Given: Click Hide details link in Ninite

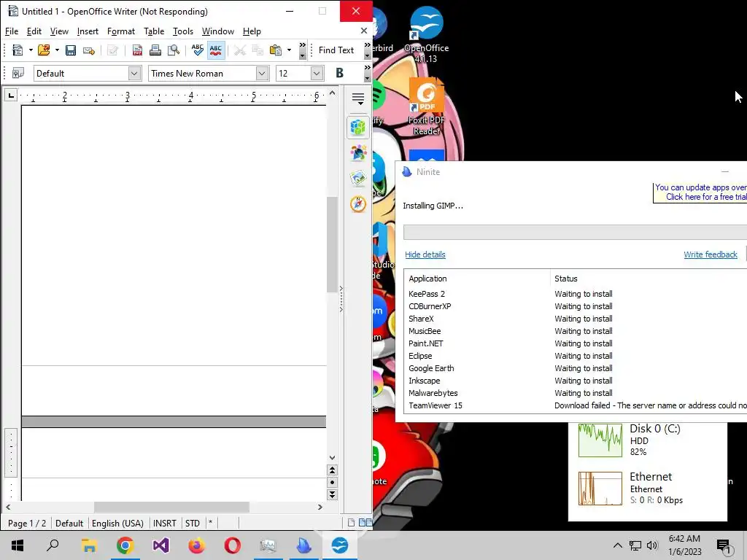Looking at the screenshot, I should click(425, 254).
